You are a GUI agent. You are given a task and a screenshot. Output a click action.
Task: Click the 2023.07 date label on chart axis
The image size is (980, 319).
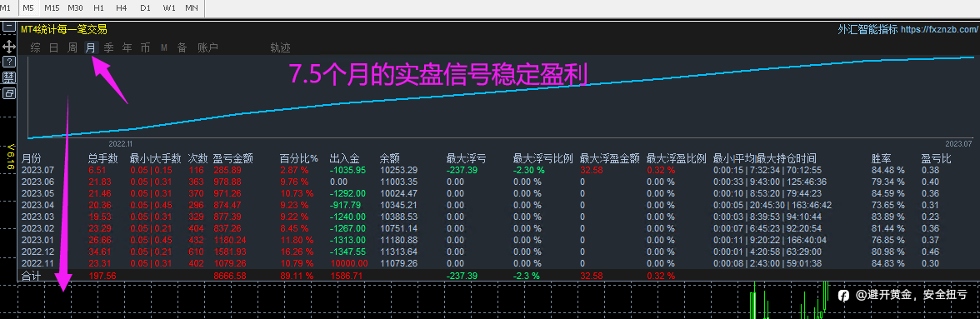958,143
